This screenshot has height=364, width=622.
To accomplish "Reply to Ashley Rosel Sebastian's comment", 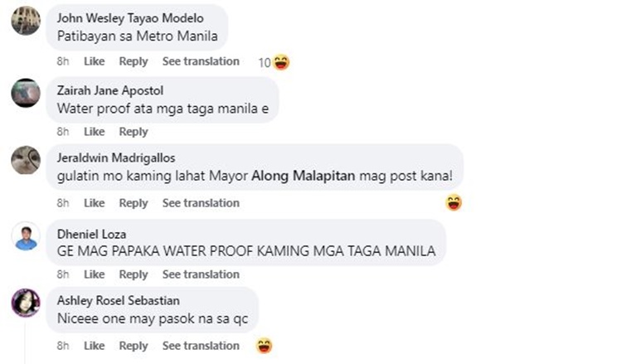I will pyautogui.click(x=134, y=346).
